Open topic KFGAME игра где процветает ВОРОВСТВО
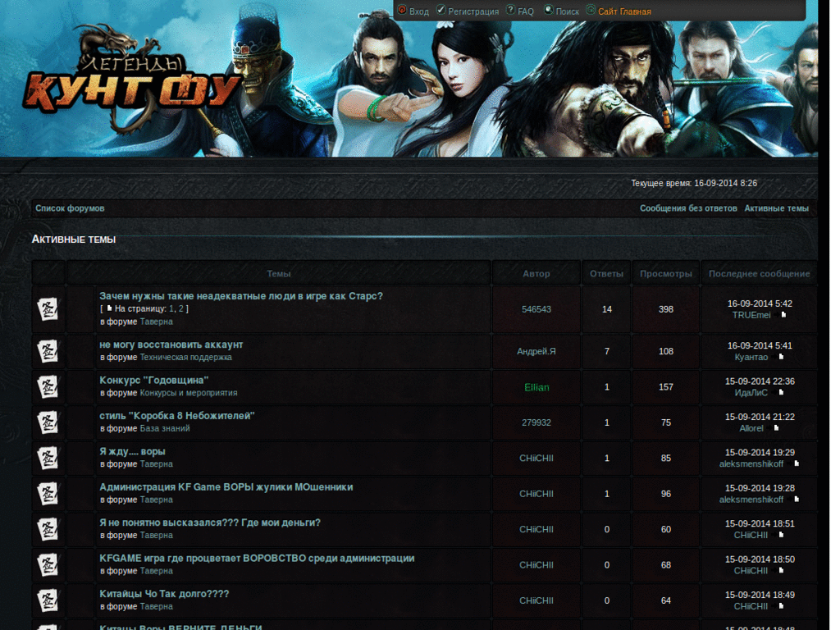Viewport: 840px width, 630px height. click(257, 558)
